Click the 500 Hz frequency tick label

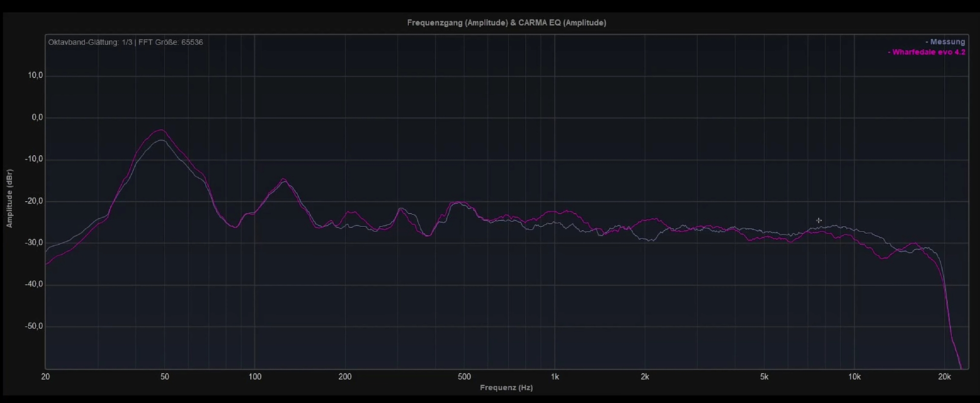point(464,377)
